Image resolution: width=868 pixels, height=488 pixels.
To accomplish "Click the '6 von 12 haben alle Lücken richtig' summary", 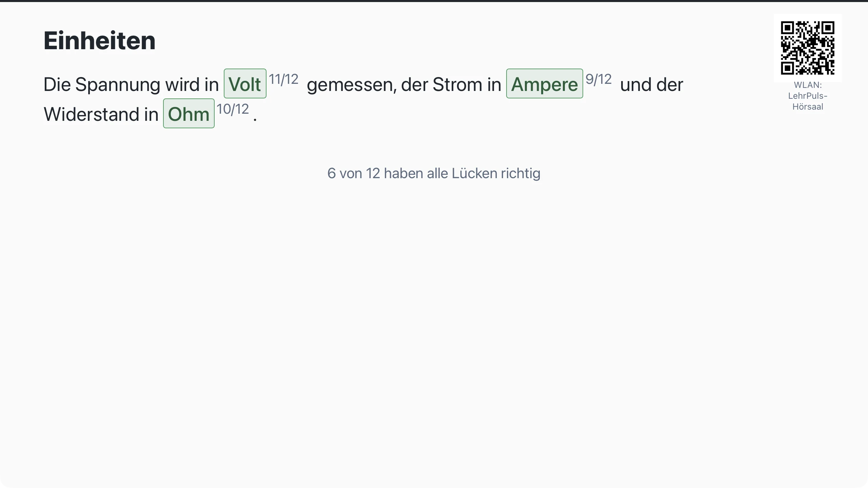I will (x=434, y=173).
